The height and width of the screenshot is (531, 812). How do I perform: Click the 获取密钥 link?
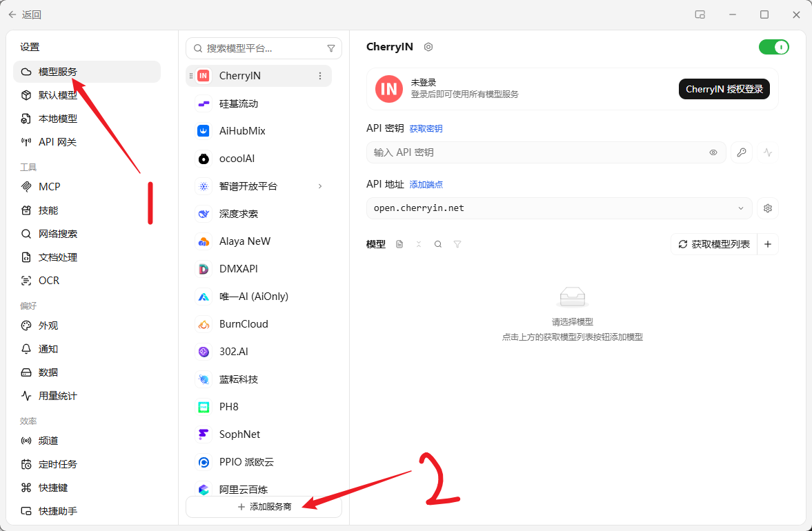pos(426,129)
